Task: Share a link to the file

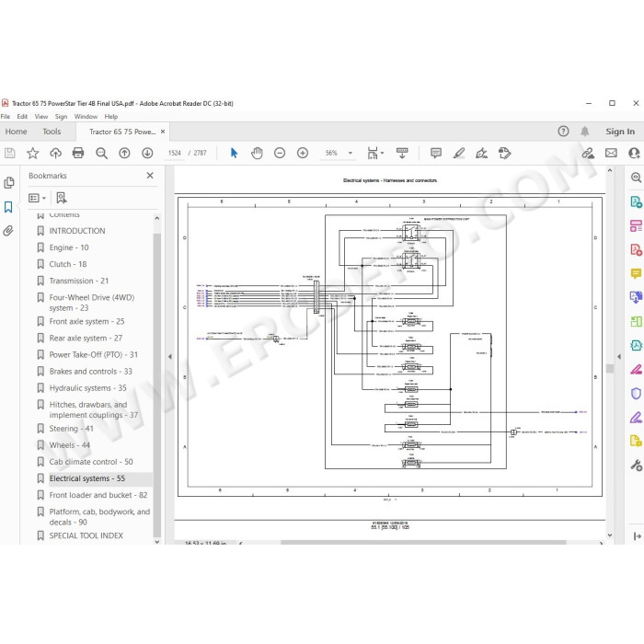Action: [588, 154]
